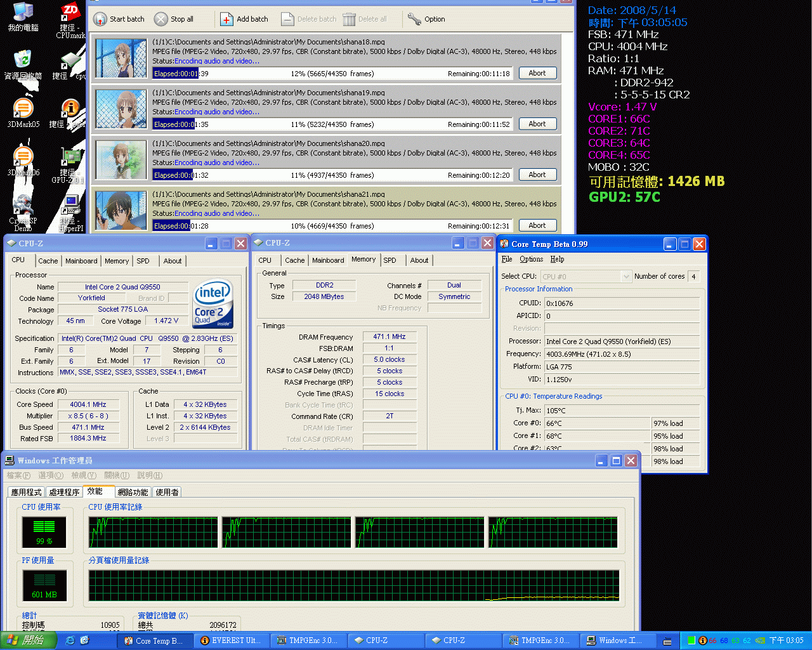Select the shana18.mpg batch job thumbnail
812x650 pixels.
(121, 58)
